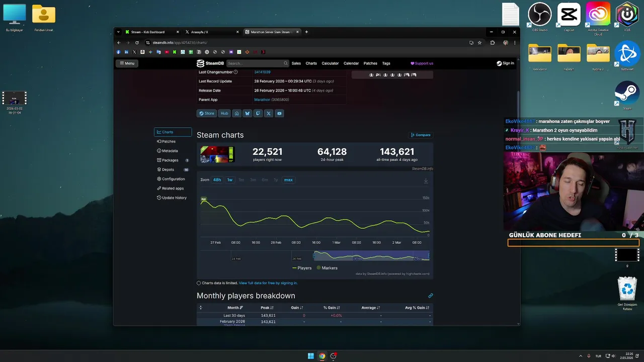This screenshot has width=644, height=362.
Task: Set chart zoom to 1w
Action: click(229, 180)
